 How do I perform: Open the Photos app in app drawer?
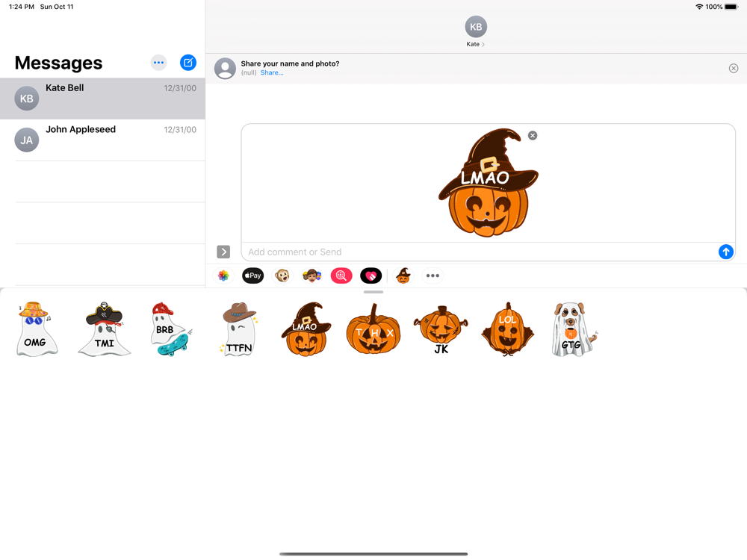[223, 276]
